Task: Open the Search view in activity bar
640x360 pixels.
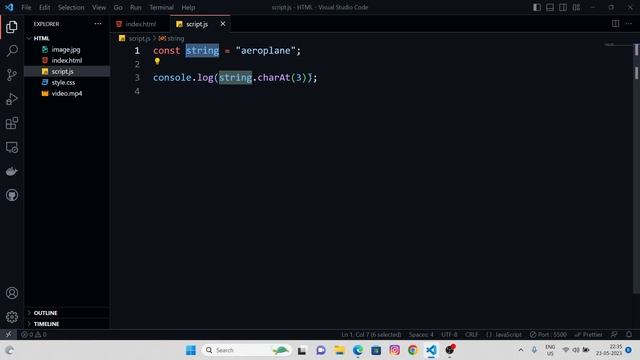Action: (12, 51)
